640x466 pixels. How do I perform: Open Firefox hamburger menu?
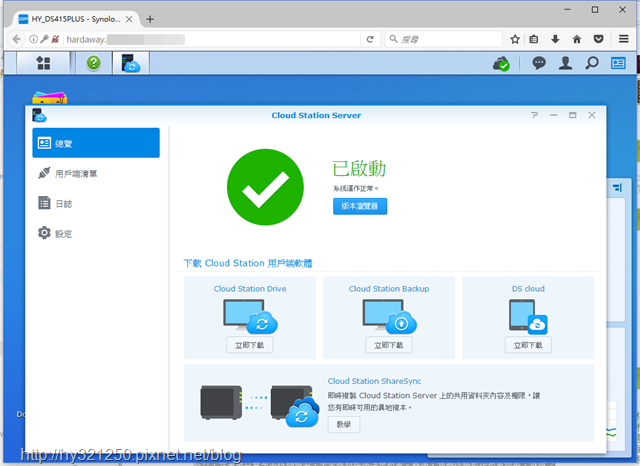pos(623,39)
